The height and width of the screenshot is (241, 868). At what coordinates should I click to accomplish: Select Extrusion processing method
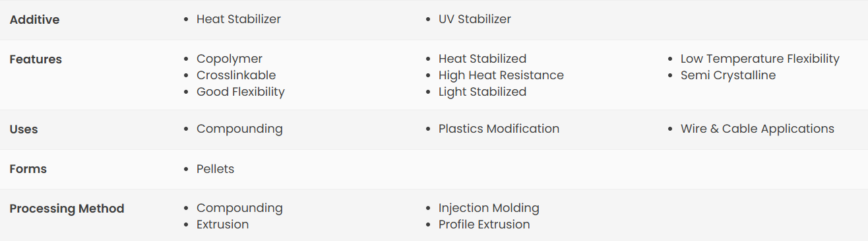click(x=222, y=224)
